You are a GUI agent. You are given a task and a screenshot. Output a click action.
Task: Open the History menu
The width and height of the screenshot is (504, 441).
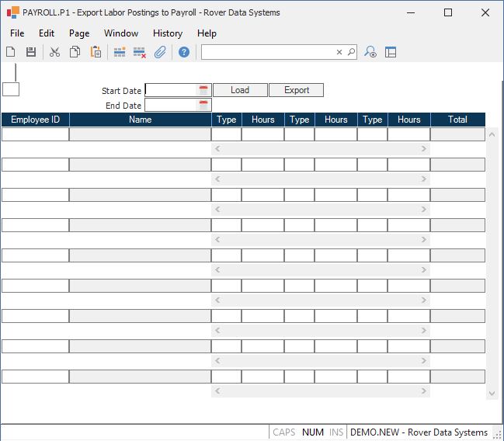click(167, 33)
